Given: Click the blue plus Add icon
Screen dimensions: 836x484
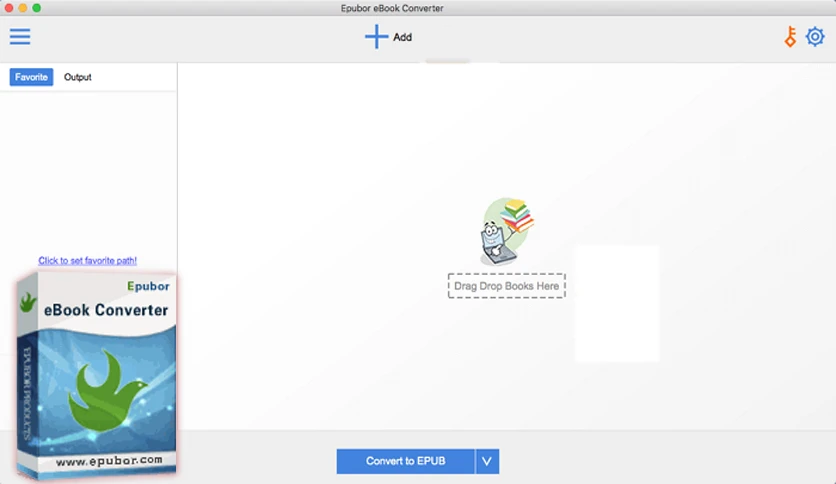Looking at the screenshot, I should tap(376, 37).
